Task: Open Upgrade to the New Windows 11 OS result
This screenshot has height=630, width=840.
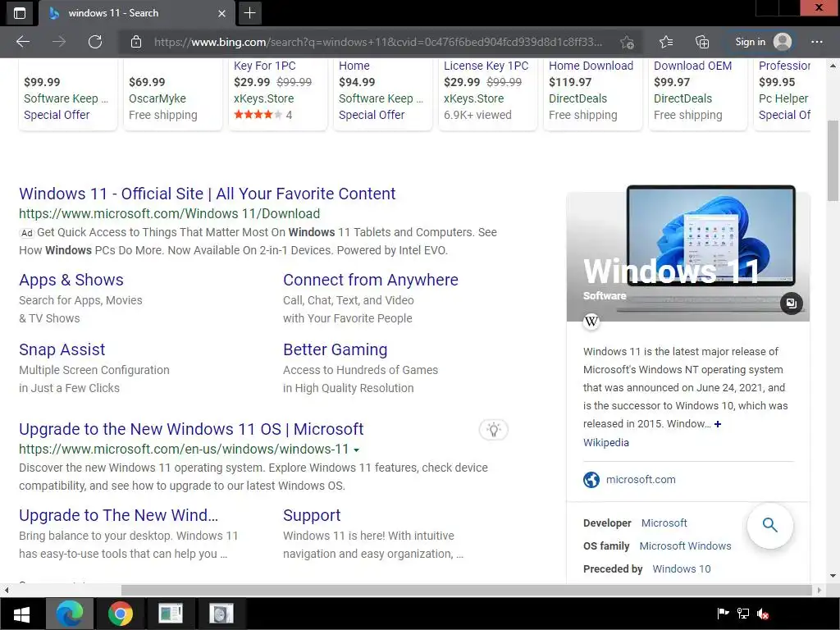Action: click(191, 429)
